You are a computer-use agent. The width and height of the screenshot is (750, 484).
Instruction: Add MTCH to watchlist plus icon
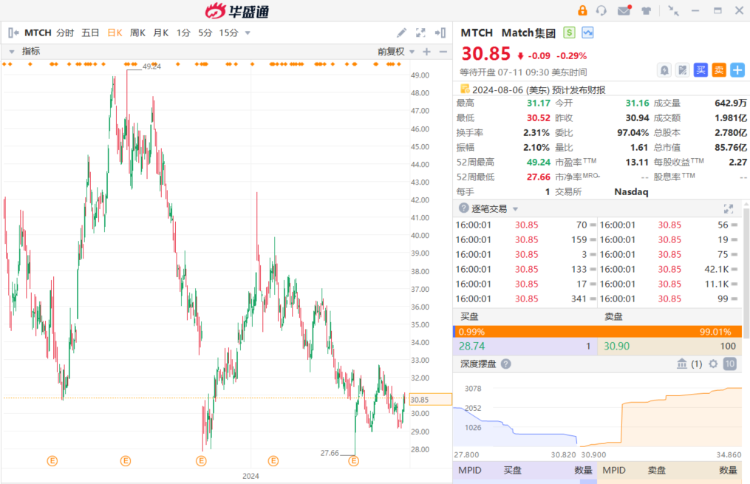[x=738, y=70]
